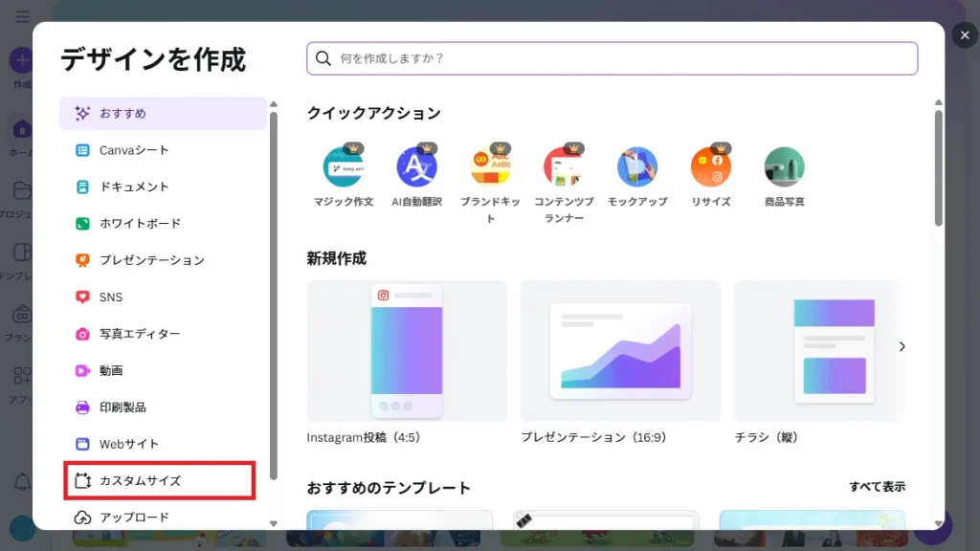
Task: Open the 商品写真 quick action
Action: click(785, 166)
